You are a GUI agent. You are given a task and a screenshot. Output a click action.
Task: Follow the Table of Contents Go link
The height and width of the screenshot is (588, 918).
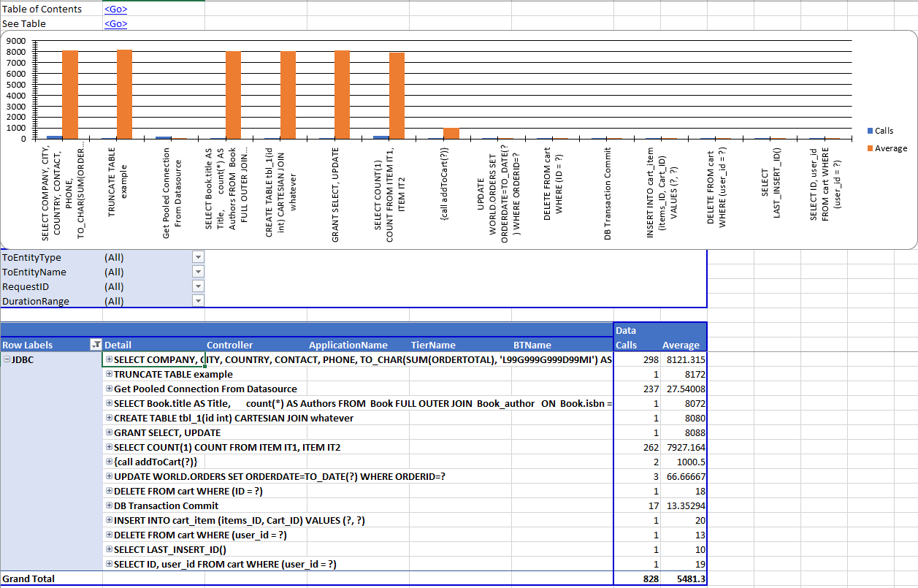[x=115, y=9]
